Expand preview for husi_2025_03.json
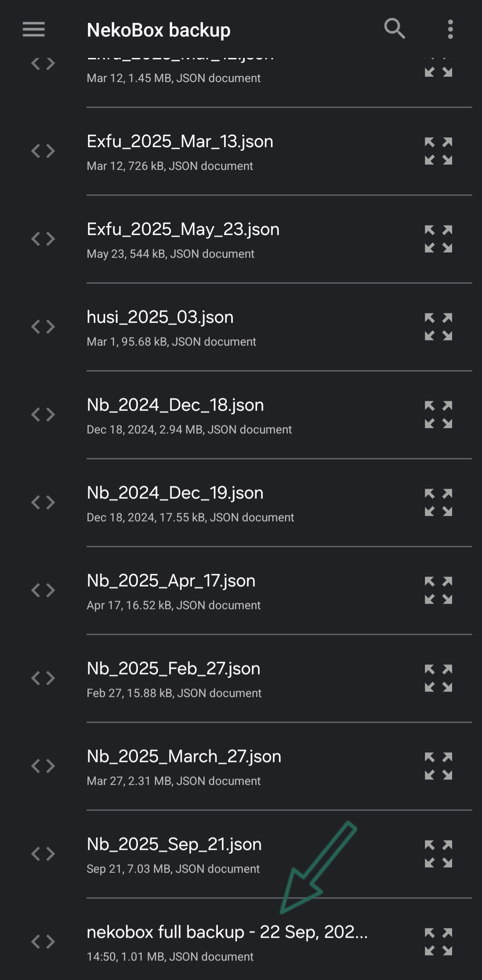 click(x=438, y=327)
